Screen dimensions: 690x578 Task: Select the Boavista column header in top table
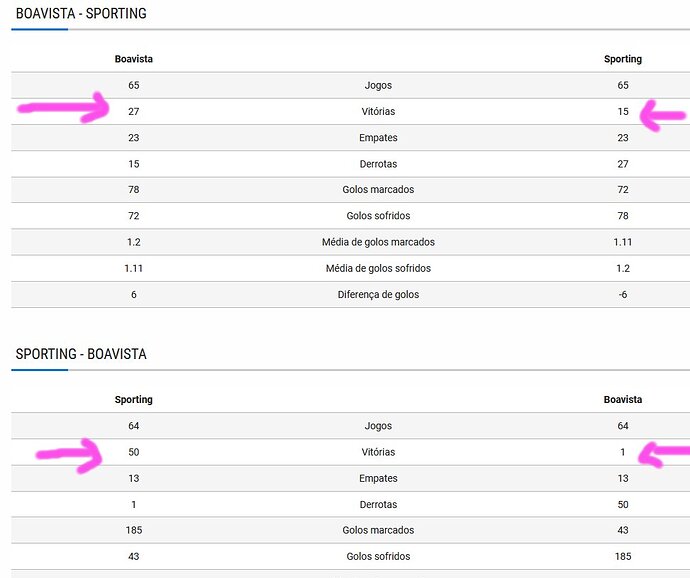134,59
